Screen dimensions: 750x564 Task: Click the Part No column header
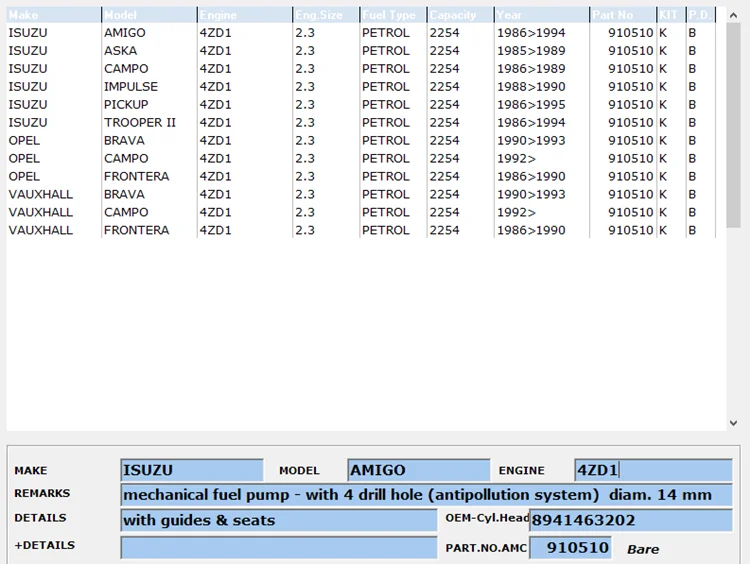621,15
